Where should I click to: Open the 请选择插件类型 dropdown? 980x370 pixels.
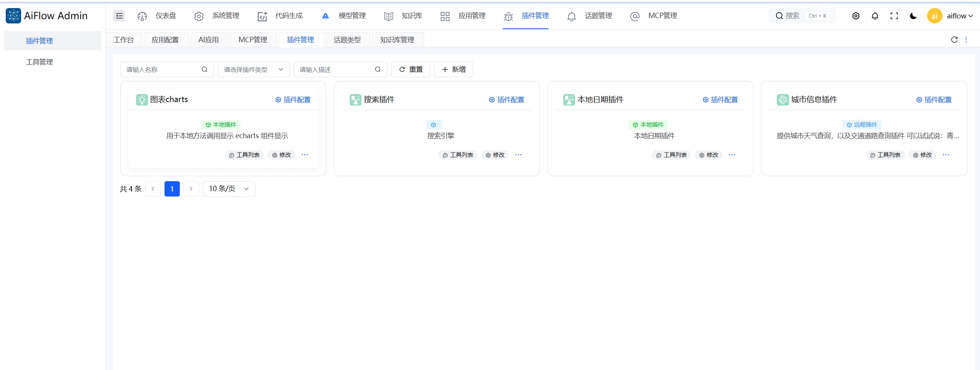[x=253, y=69]
